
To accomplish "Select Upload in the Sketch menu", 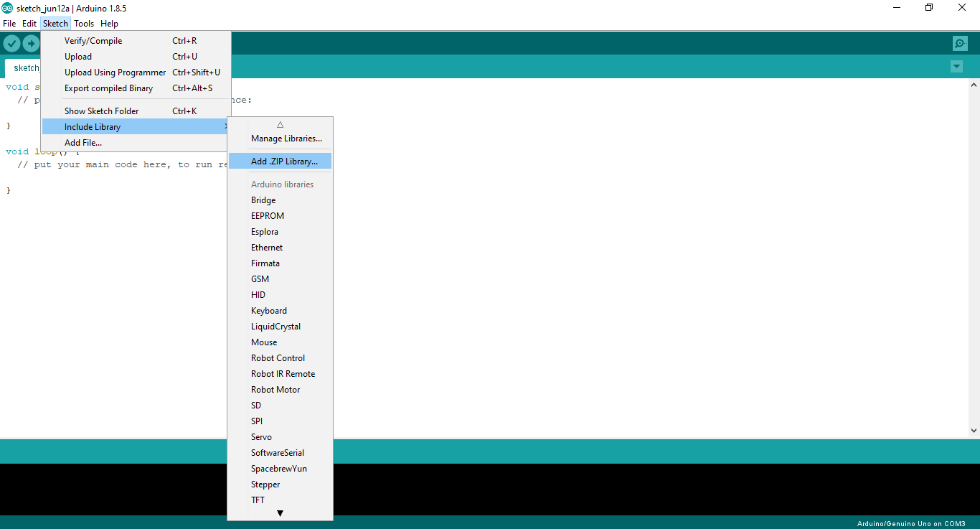I will 136,57.
